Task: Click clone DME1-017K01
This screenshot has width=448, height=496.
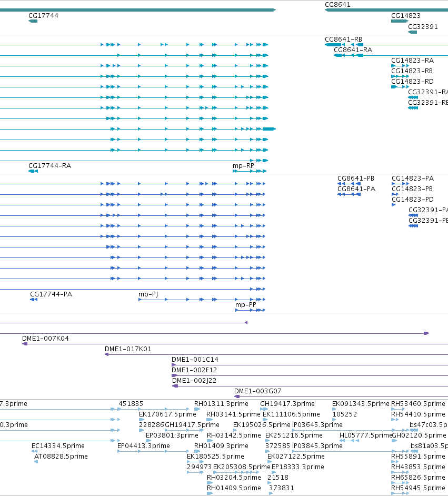Action: [x=128, y=349]
